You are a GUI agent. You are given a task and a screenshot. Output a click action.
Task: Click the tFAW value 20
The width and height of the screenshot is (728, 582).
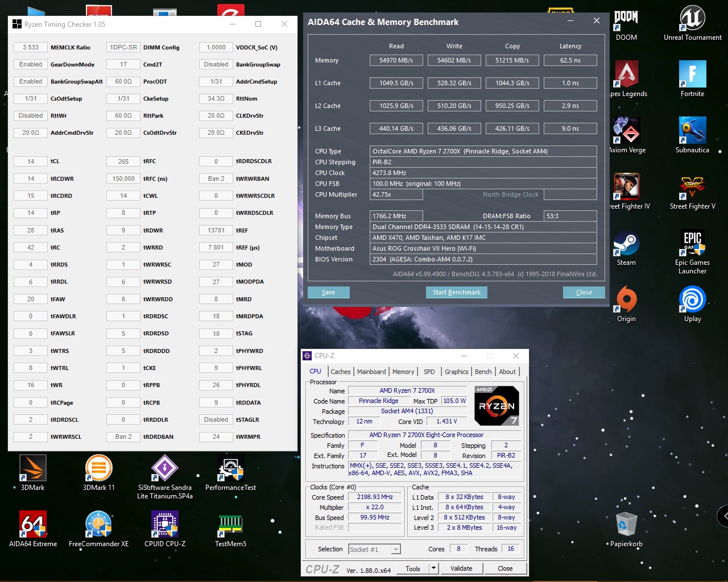click(31, 299)
